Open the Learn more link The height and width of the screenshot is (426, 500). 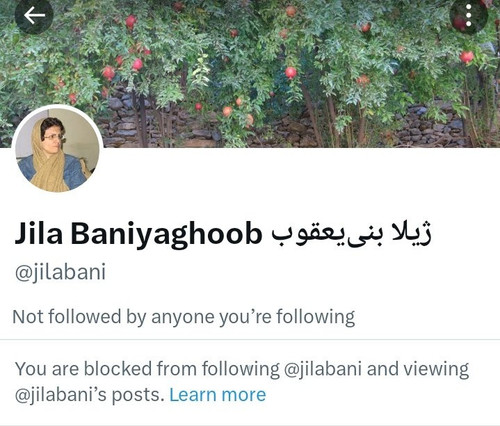click(x=218, y=395)
